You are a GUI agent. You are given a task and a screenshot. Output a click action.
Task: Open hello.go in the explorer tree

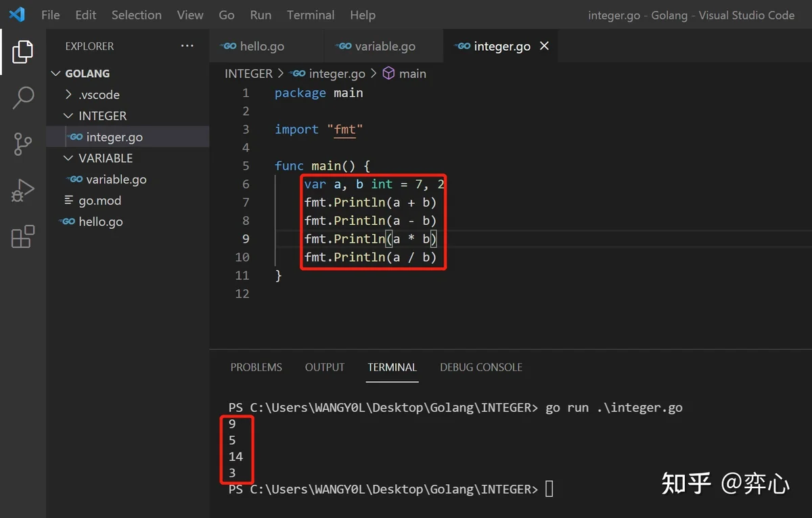128,221
